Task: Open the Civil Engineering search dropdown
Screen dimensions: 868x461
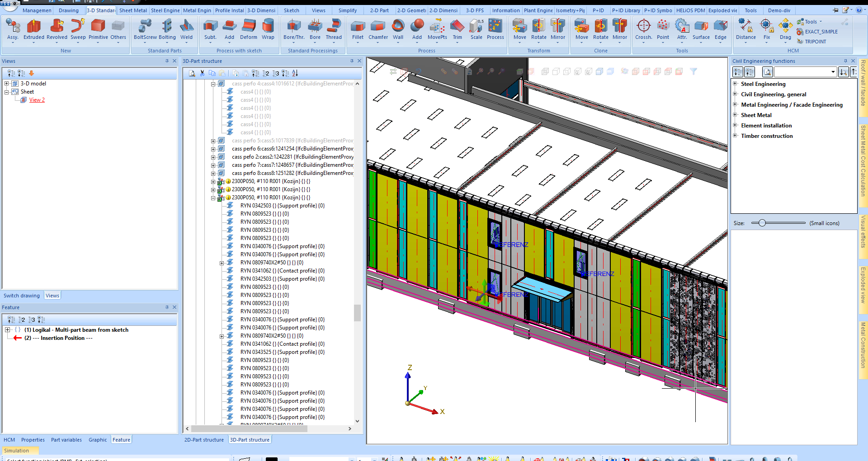Action: click(x=833, y=72)
